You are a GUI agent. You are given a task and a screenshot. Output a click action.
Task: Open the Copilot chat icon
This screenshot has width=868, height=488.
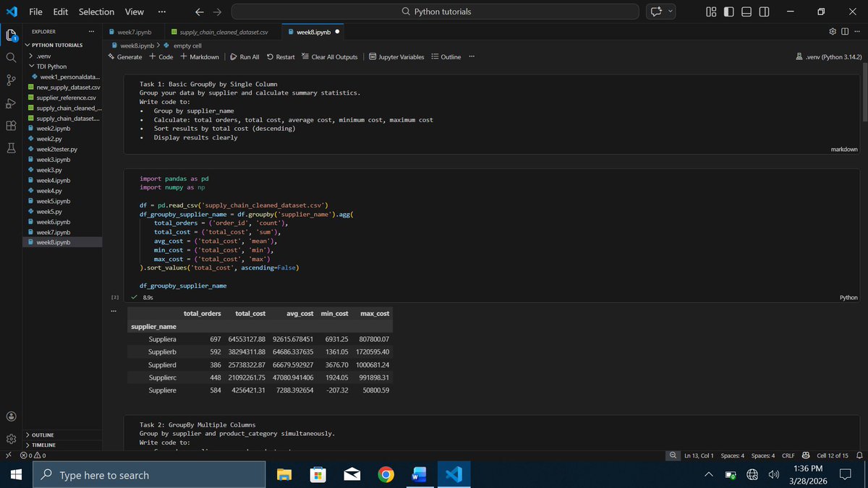657,12
